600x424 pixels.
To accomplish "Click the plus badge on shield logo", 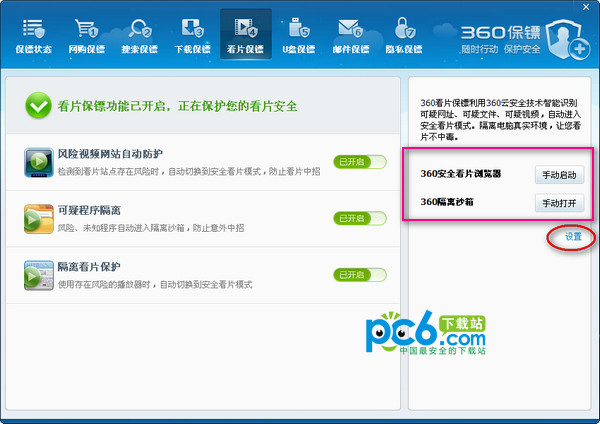I will click(580, 49).
